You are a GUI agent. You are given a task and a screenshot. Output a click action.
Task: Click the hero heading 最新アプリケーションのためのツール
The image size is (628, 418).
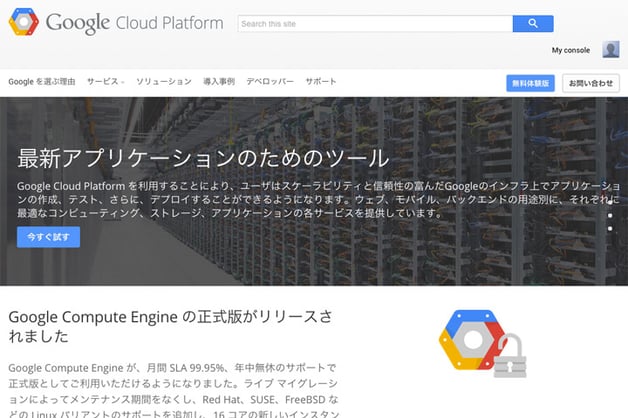pyautogui.click(x=203, y=158)
